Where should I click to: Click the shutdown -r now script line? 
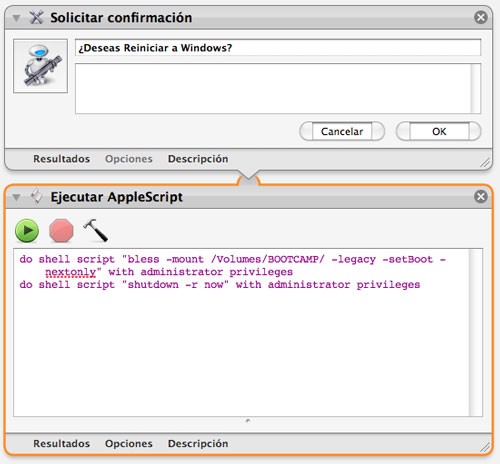click(x=220, y=285)
